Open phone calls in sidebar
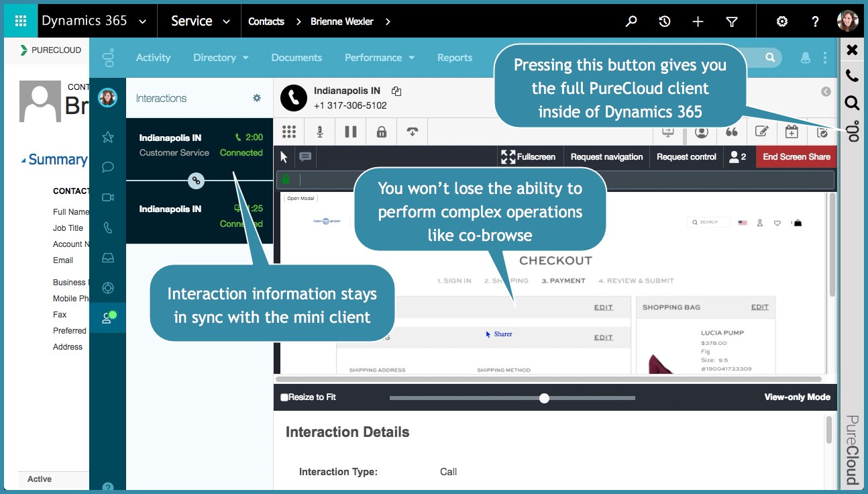 (x=107, y=228)
